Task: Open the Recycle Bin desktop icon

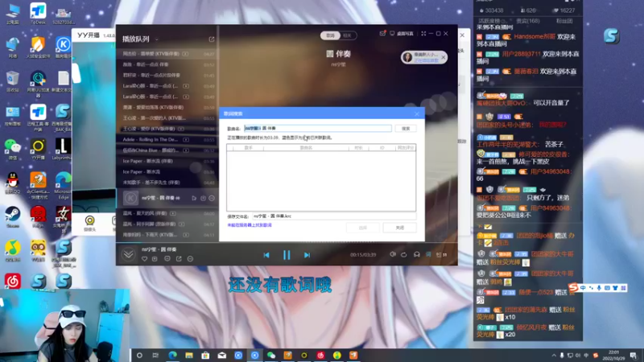Action: tap(13, 81)
